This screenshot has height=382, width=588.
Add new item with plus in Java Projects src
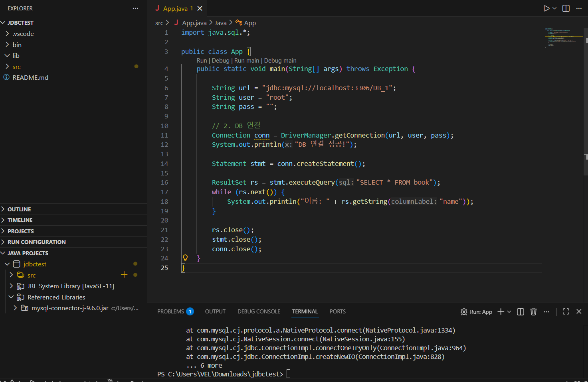124,275
